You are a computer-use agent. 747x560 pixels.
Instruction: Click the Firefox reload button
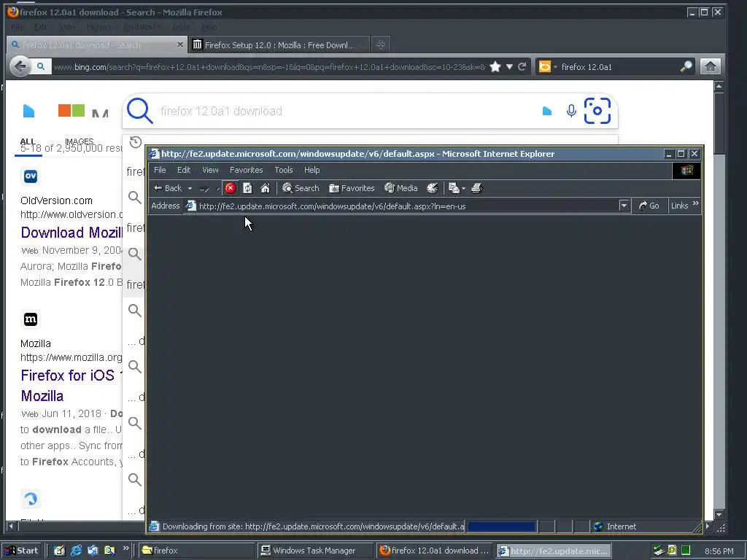[522, 66]
